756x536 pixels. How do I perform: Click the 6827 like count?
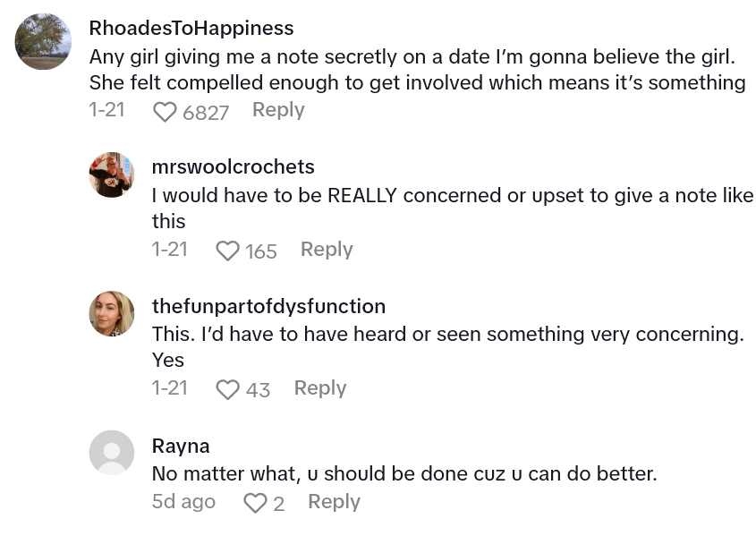click(206, 112)
